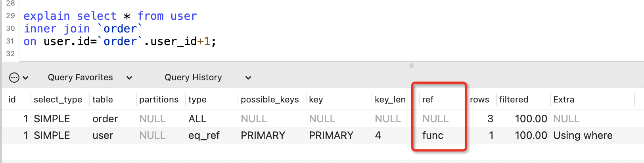644x163 pixels.
Task: Select the eq_ref cell in type column
Action: [x=204, y=135]
